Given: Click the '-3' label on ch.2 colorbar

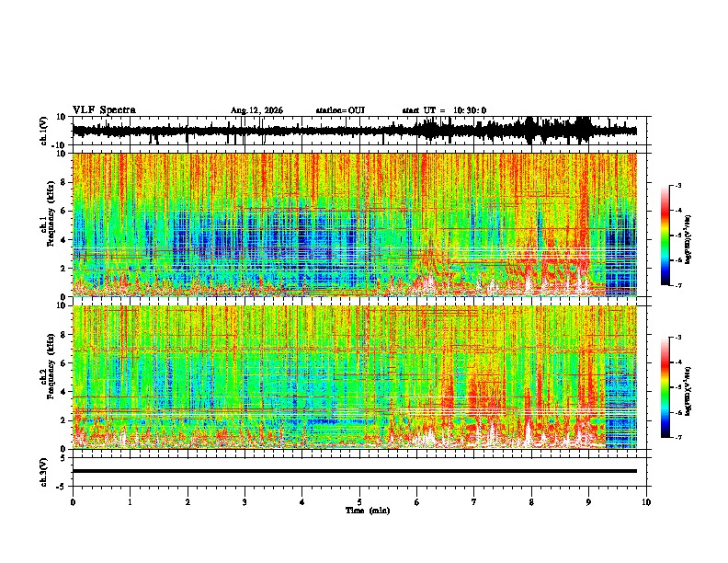Looking at the screenshot, I should (x=678, y=338).
